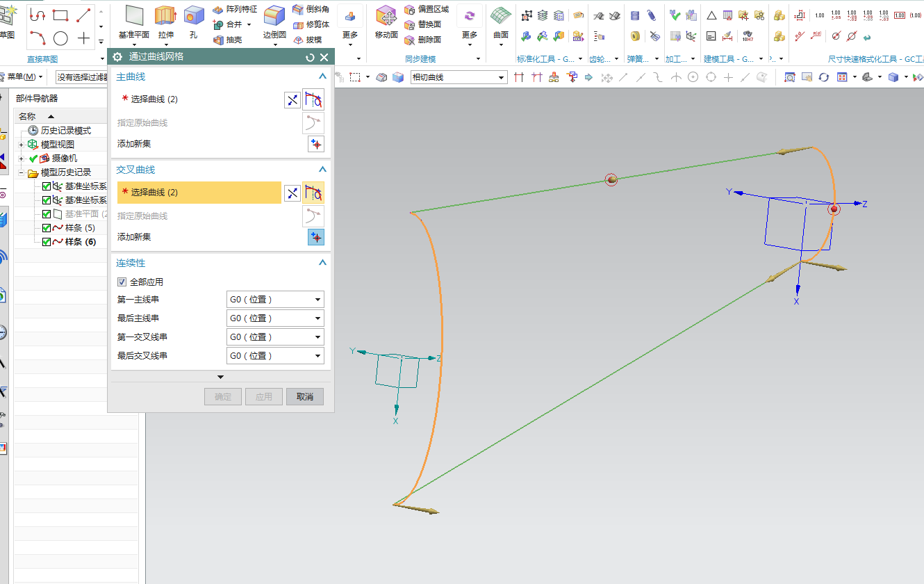Start the 抽壳 shell command
This screenshot has width=924, height=584.
click(x=227, y=40)
